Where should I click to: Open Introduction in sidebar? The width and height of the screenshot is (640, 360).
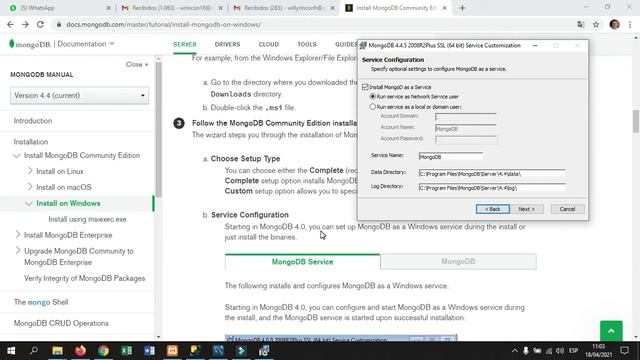[x=33, y=121]
